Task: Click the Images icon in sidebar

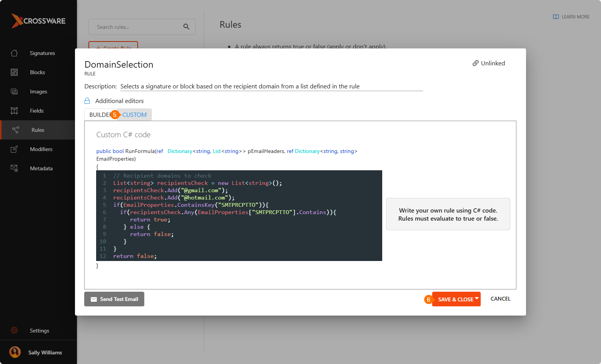Action: [14, 91]
